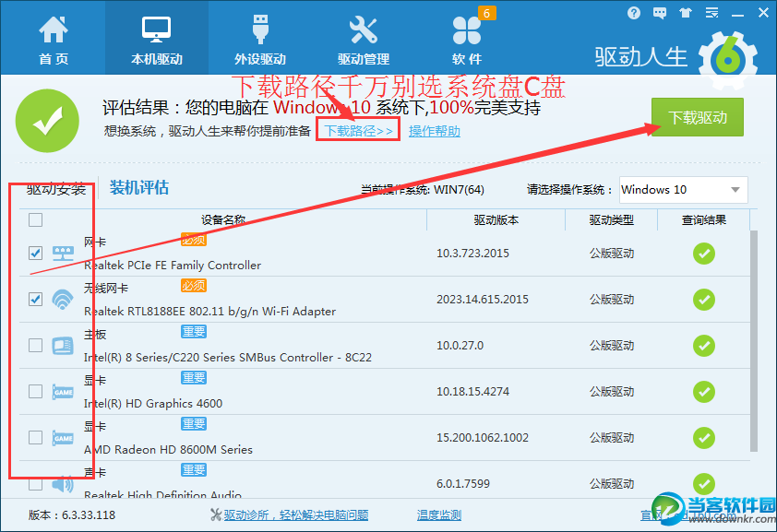Select Intel(R) HD Graphics 4600 text
The width and height of the screenshot is (777, 532).
coord(153,403)
